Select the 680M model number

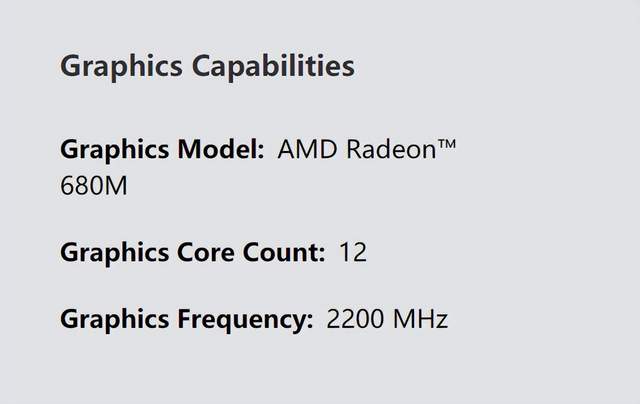point(94,186)
